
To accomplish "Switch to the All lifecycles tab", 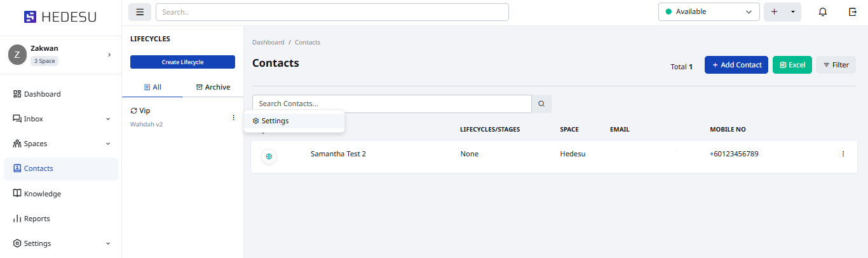I will pyautogui.click(x=153, y=87).
